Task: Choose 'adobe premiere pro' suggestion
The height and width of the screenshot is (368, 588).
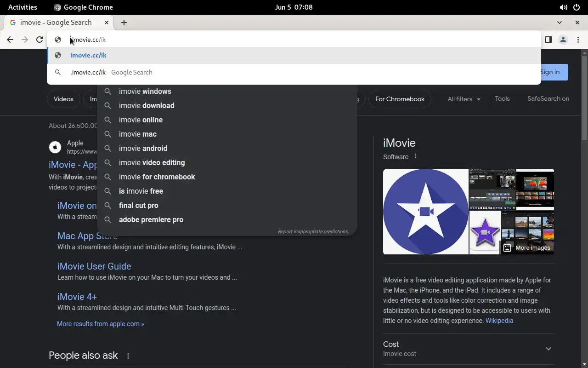Action: click(x=227, y=219)
